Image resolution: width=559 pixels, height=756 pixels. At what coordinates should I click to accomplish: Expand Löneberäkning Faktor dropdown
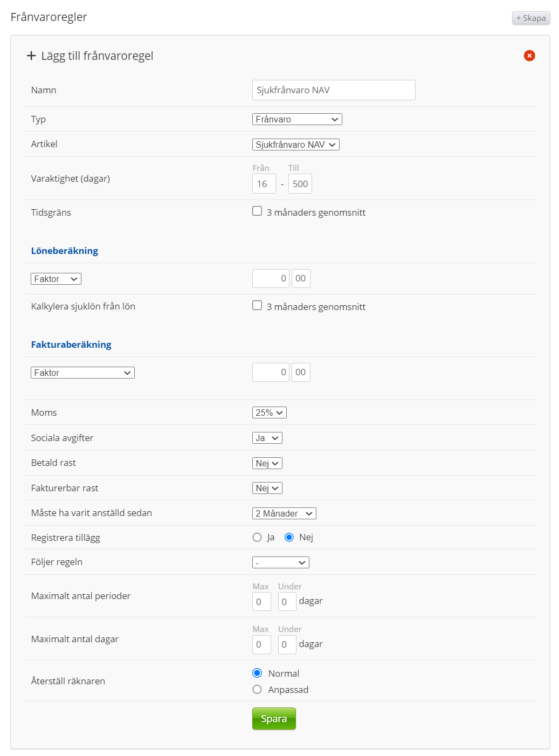[56, 279]
